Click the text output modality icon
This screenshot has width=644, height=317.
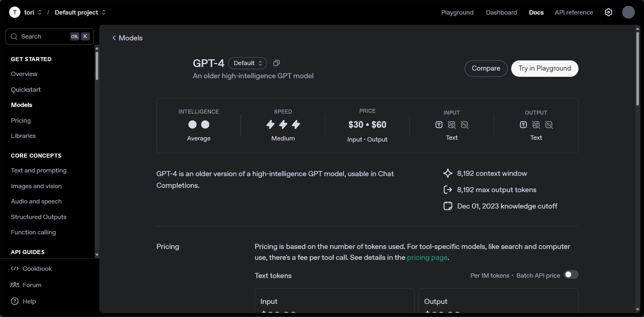[x=523, y=125]
